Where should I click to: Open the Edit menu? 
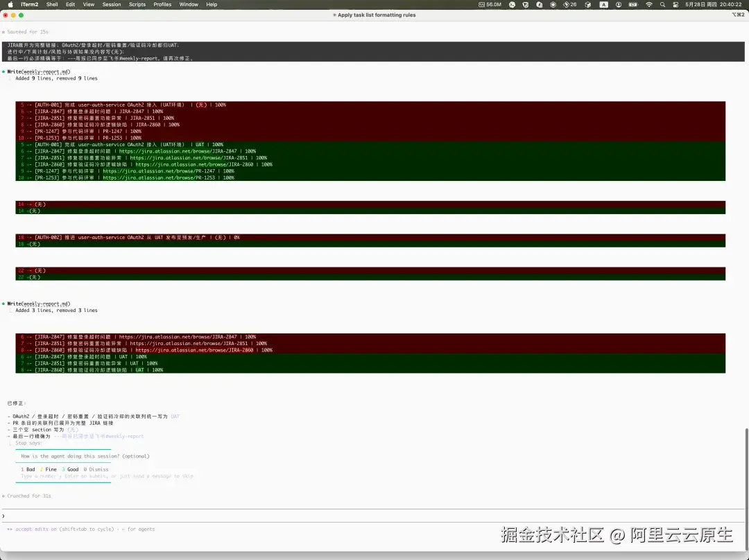click(x=70, y=4)
